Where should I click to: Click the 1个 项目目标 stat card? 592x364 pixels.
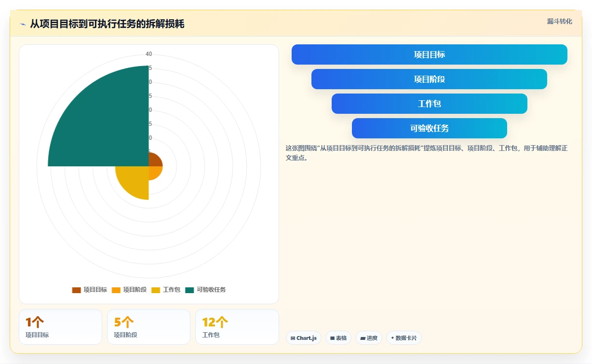click(61, 327)
